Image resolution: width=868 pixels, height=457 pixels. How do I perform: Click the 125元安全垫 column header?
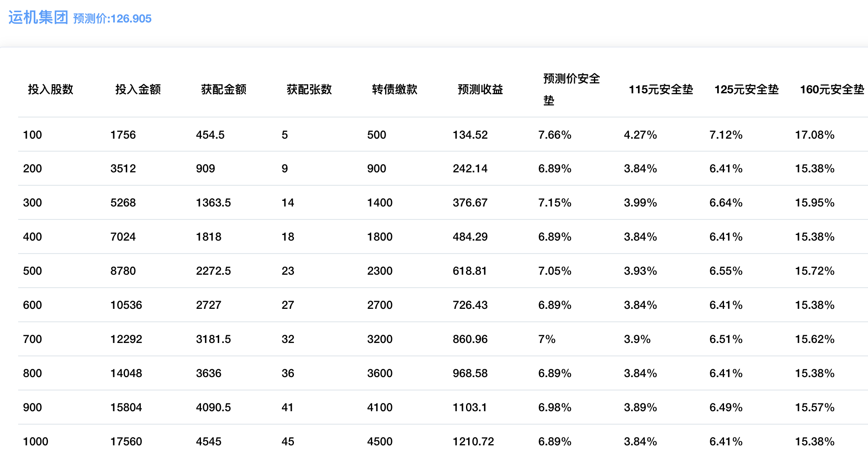click(x=746, y=89)
